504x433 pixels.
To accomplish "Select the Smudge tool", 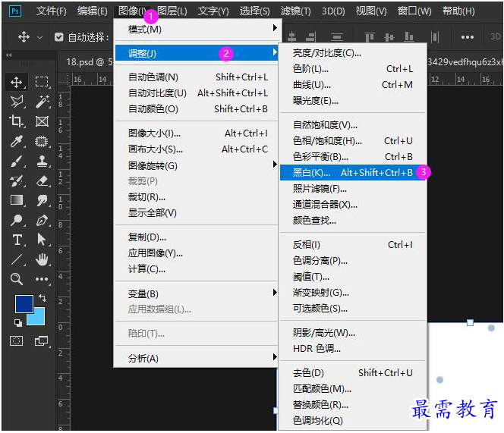I will pos(42,200).
